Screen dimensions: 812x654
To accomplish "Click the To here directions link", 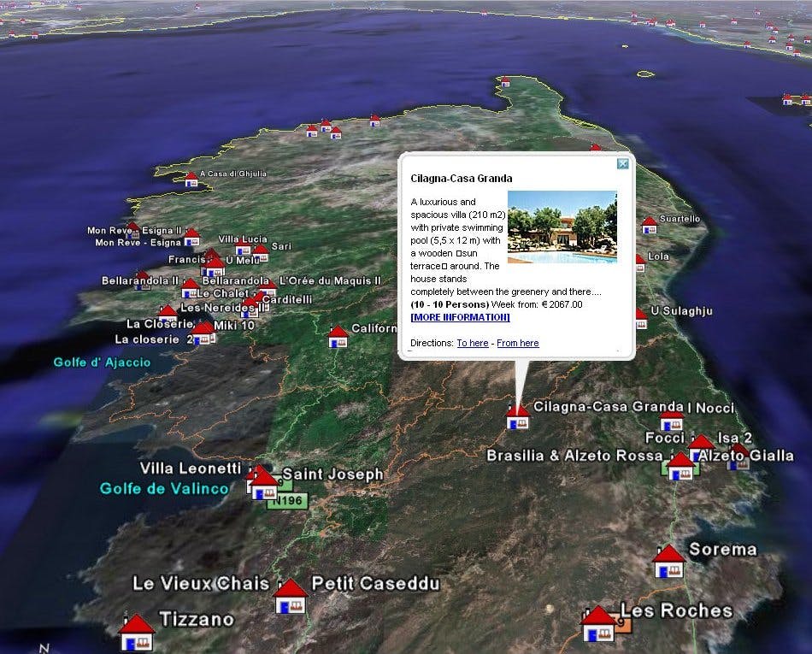I will (473, 343).
